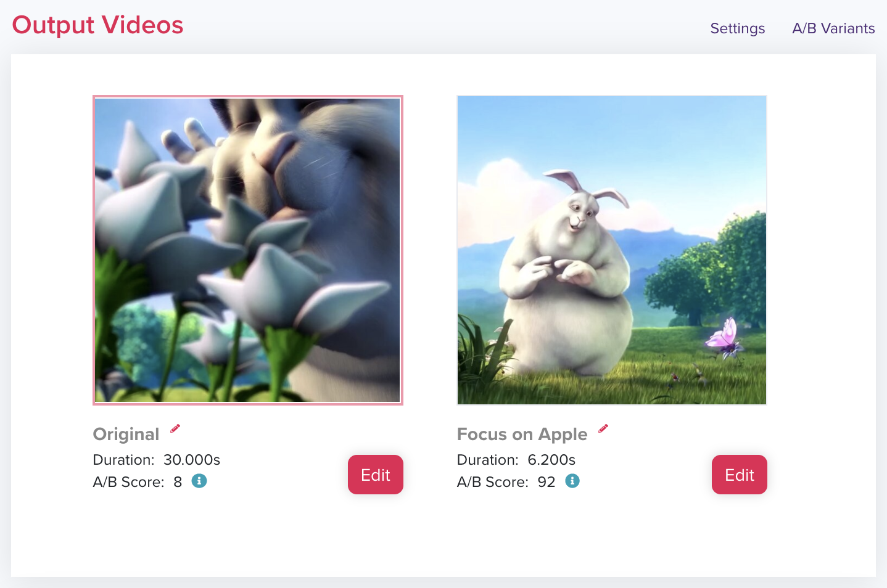Viewport: 887px width, 588px height.
Task: Go to the A/B Variants page
Action: coord(833,28)
